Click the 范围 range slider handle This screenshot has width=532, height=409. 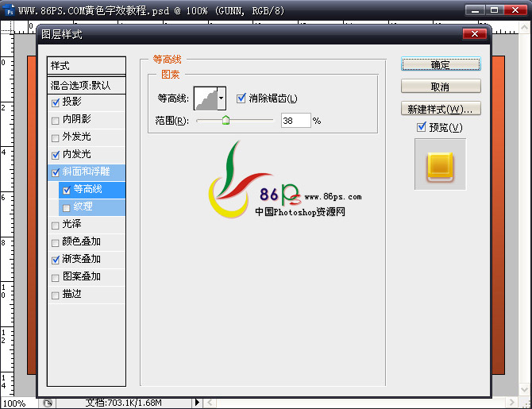pyautogui.click(x=226, y=120)
